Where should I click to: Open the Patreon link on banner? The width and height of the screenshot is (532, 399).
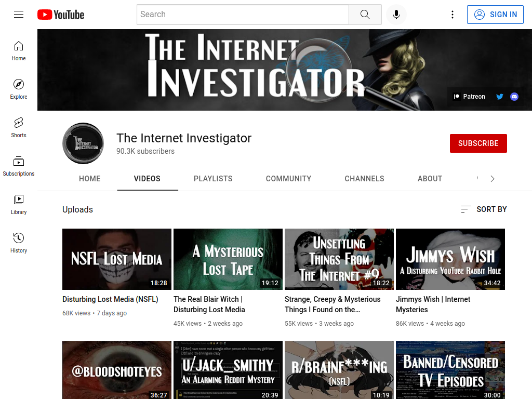(470, 97)
